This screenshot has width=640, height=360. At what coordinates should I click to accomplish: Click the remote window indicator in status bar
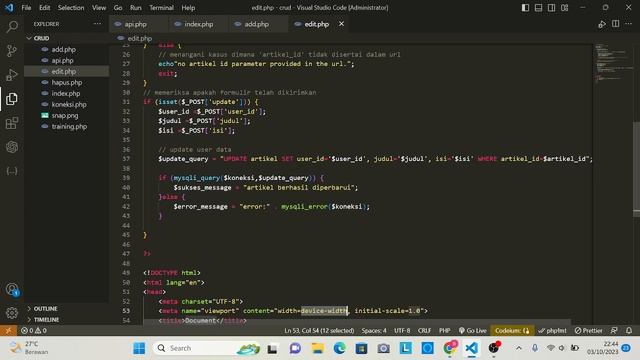point(8,331)
